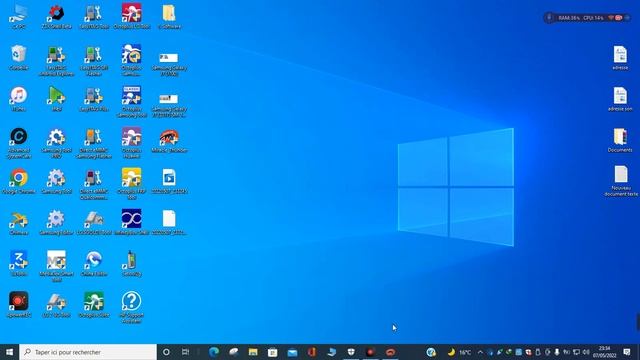Open the notification center
Image resolution: width=640 pixels, height=360 pixels.
627,352
